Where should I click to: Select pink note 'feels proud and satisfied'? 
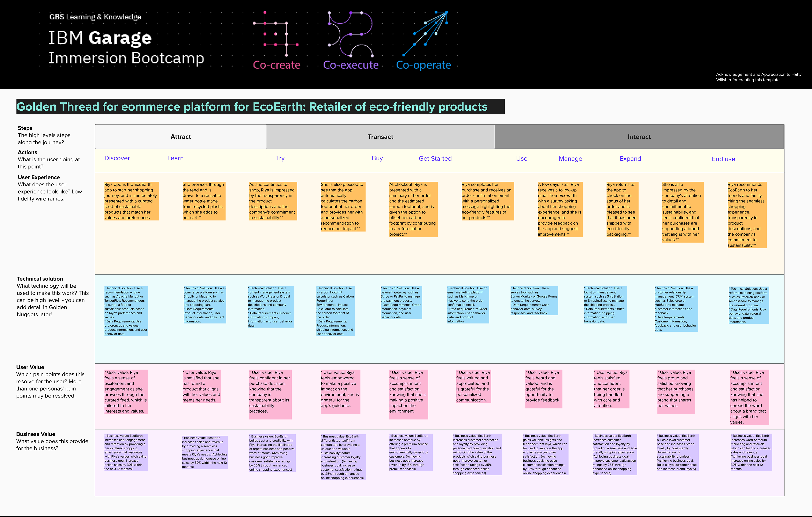[676, 392]
